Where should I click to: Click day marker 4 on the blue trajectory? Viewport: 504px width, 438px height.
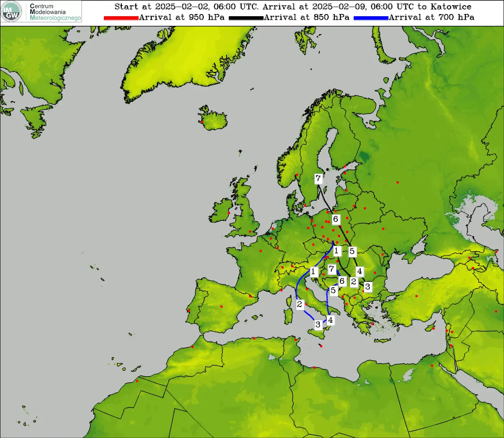pyautogui.click(x=330, y=320)
